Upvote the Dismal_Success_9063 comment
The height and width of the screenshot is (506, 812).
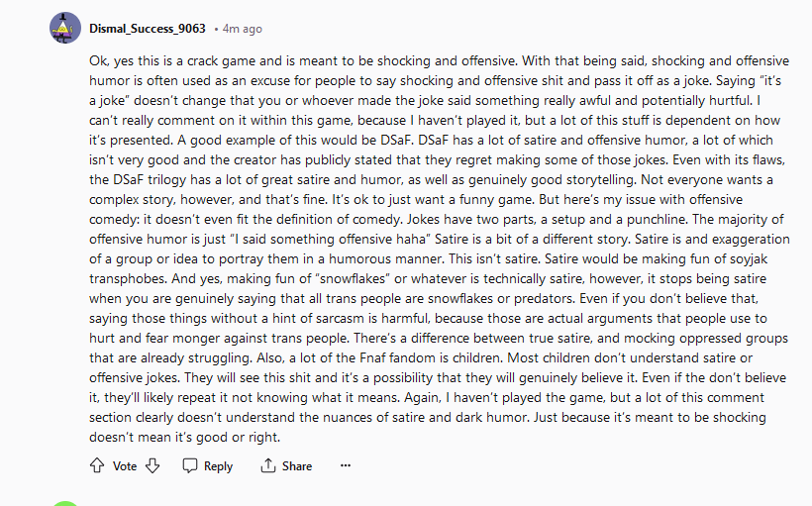[97, 465]
